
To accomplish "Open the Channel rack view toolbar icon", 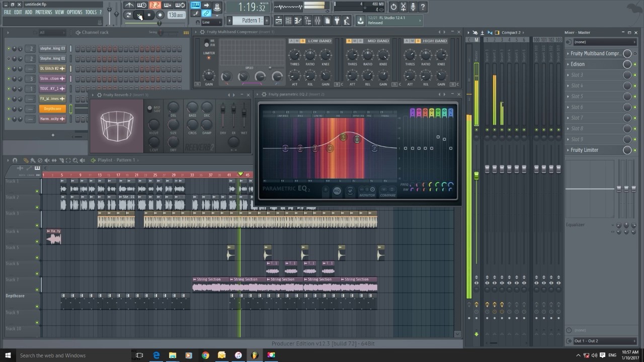I will click(x=288, y=21).
